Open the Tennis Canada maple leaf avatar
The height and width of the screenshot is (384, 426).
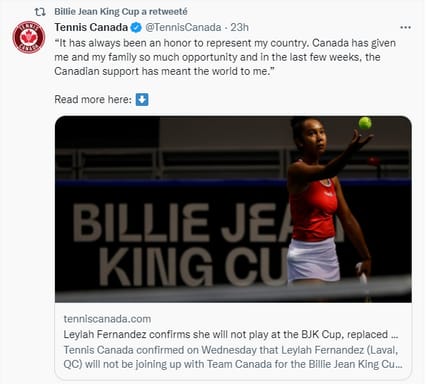(x=29, y=37)
